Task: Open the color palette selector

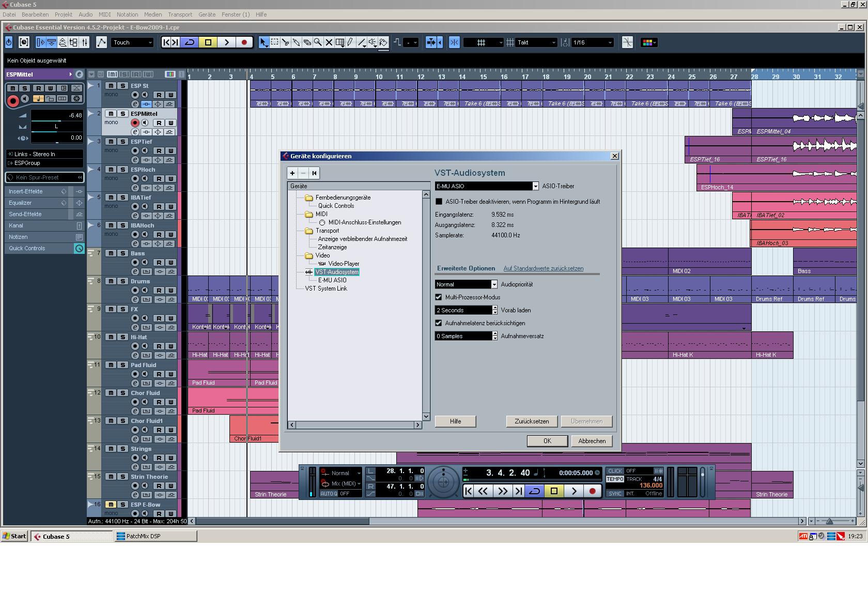Action: (x=648, y=42)
